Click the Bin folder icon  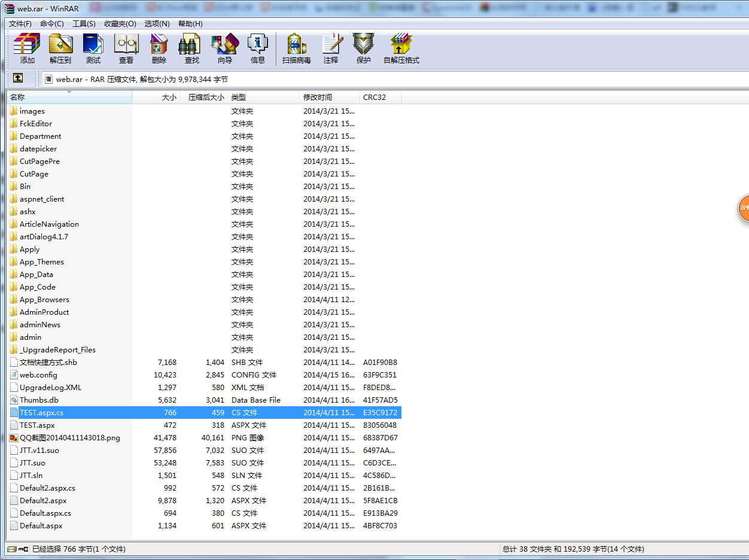(14, 186)
